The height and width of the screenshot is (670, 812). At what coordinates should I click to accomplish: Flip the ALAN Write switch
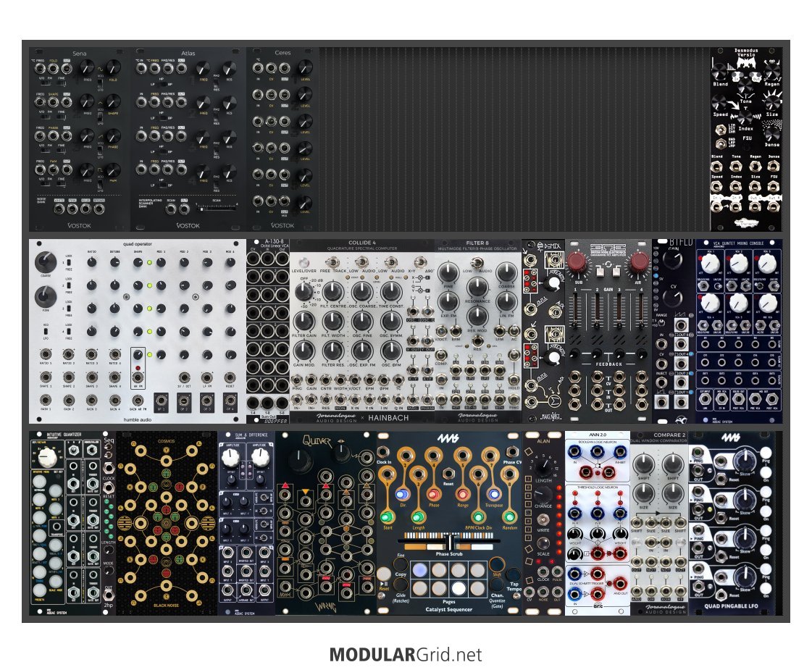pyautogui.click(x=543, y=519)
